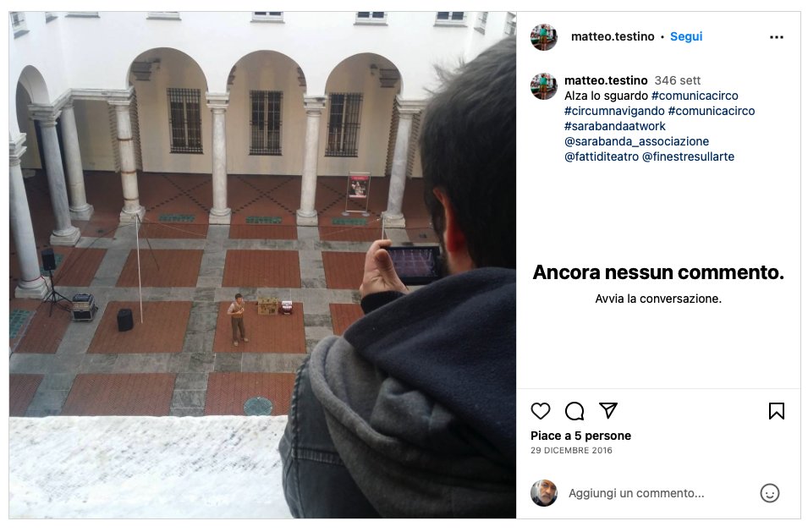The width and height of the screenshot is (808, 532).
Task: Open matteo.testino username in header
Action: (x=613, y=36)
